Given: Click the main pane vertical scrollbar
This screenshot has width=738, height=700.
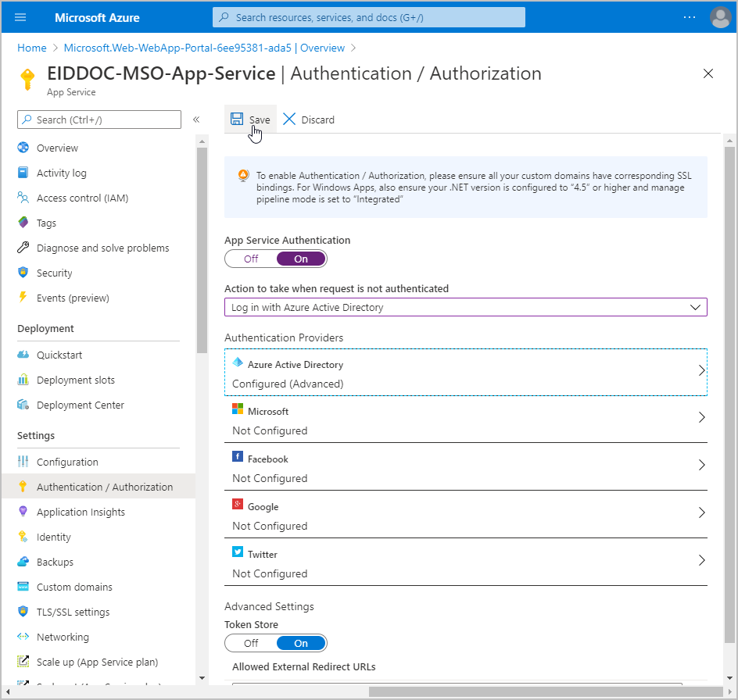Looking at the screenshot, I should click(x=729, y=391).
